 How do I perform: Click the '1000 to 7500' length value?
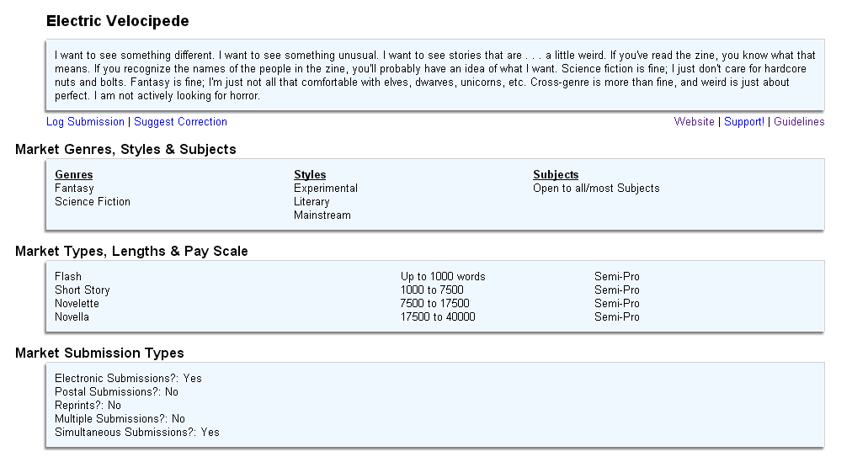(432, 290)
